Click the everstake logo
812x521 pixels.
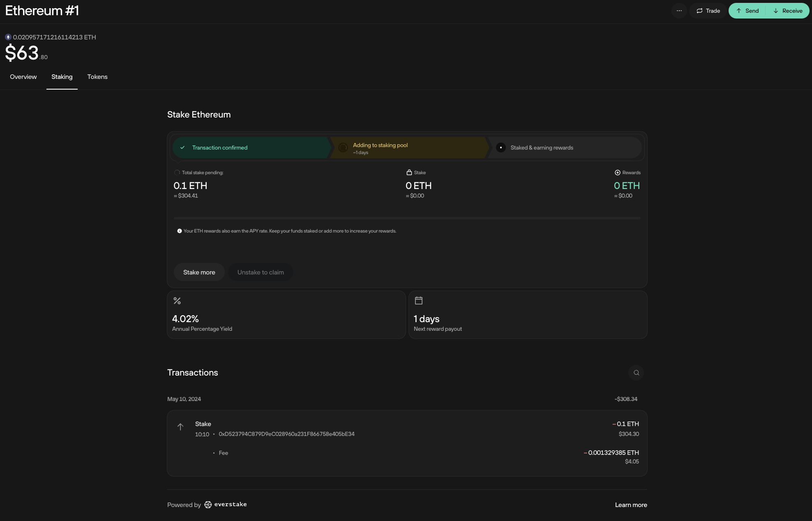[x=226, y=505]
